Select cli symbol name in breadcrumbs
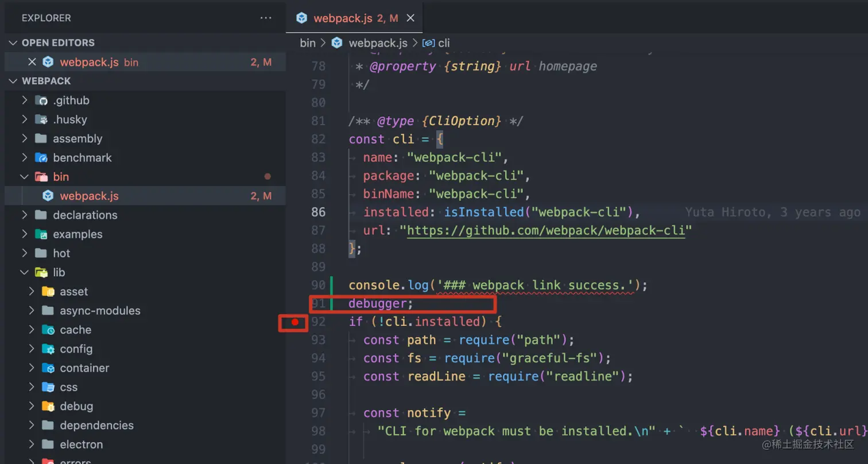868x464 pixels. click(x=444, y=43)
